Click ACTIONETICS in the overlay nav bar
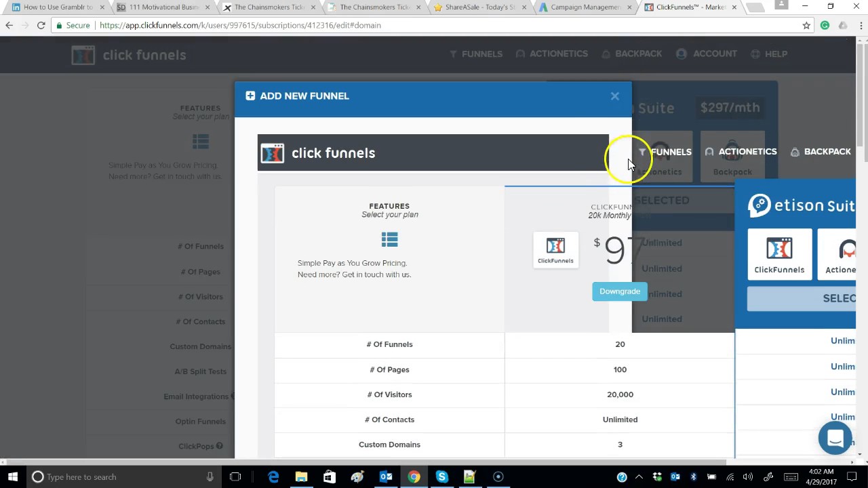 click(741, 152)
